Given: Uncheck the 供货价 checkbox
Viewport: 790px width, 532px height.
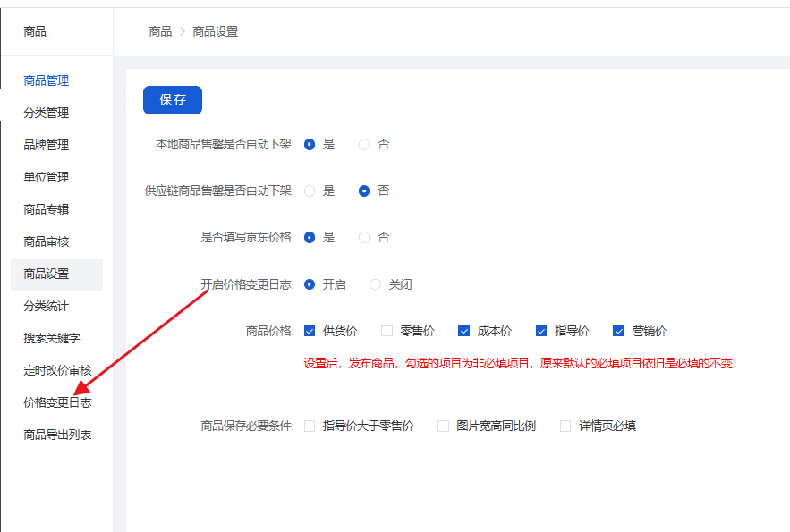Looking at the screenshot, I should coord(310,331).
